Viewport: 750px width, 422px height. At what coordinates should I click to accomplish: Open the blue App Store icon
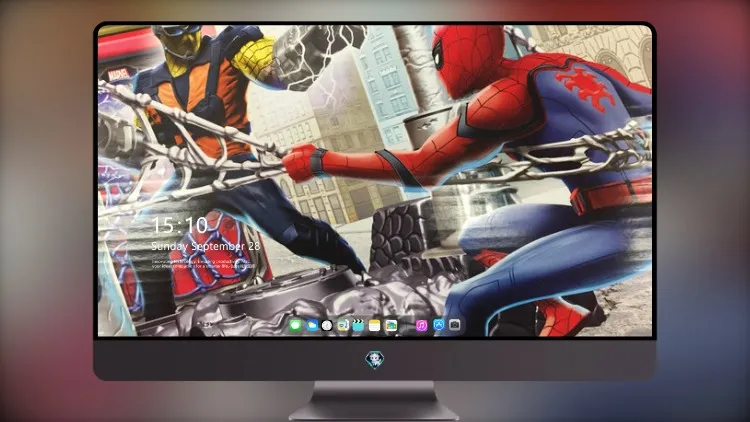coord(439,325)
